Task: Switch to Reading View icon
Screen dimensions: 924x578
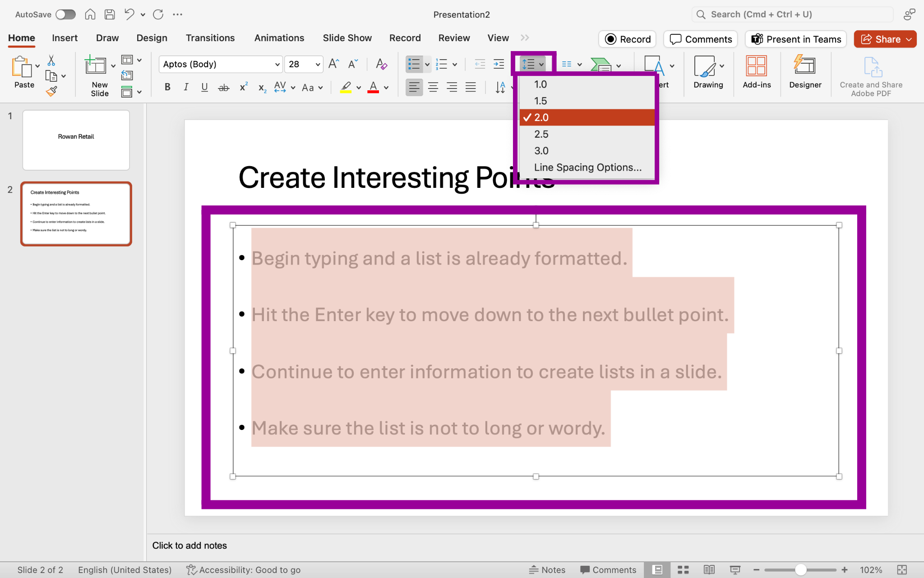Action: (x=709, y=570)
